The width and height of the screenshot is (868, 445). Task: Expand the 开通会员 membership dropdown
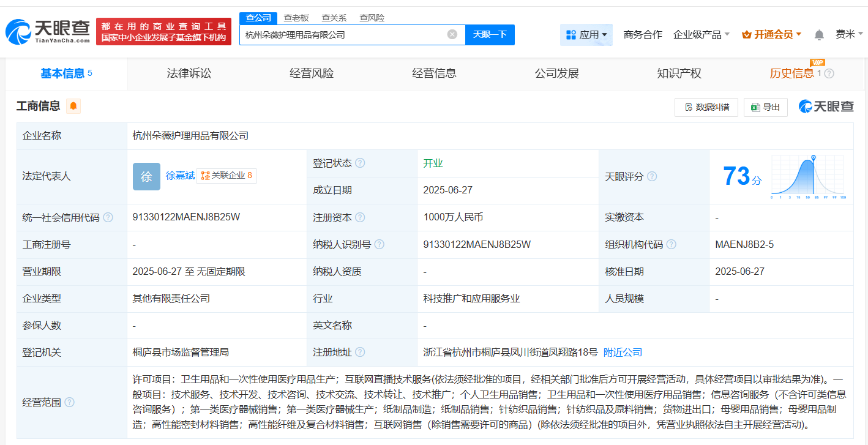(x=771, y=35)
